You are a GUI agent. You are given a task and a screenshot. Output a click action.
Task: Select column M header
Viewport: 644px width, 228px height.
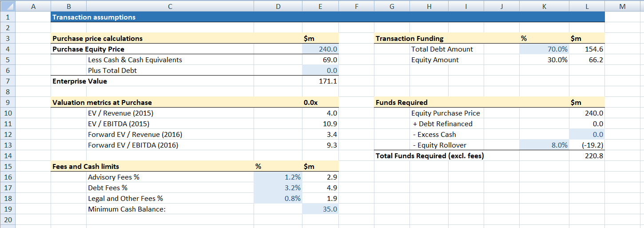[621, 6]
